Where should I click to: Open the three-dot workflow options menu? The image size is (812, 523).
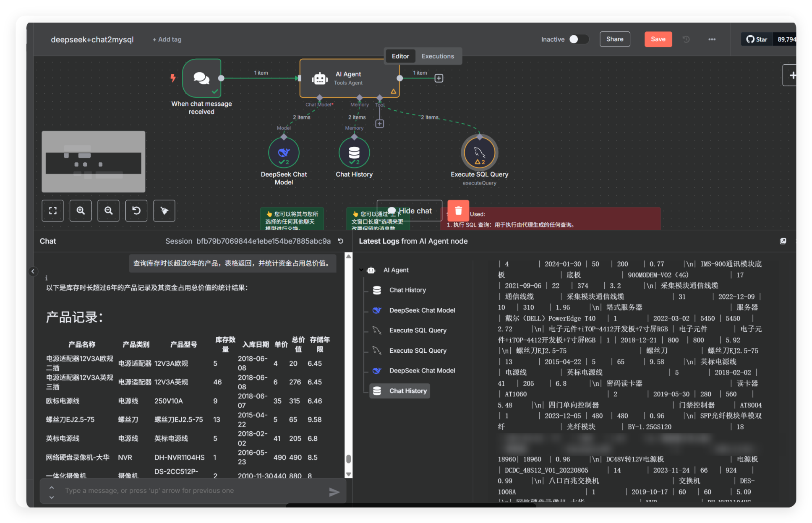pyautogui.click(x=712, y=39)
